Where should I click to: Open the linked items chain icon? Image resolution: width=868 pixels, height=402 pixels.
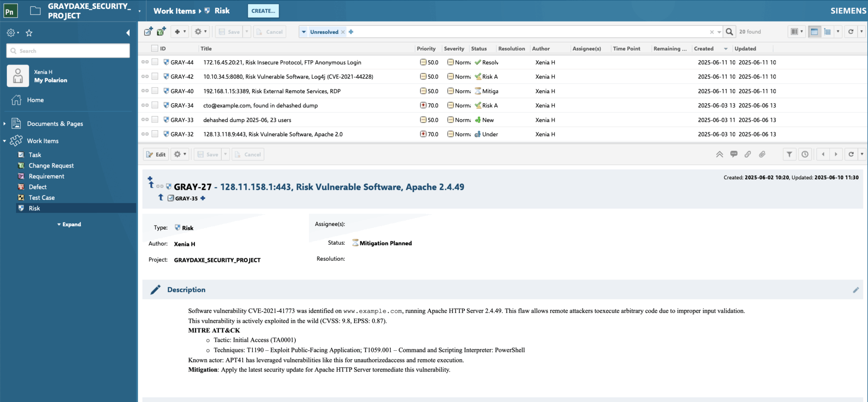pos(748,154)
